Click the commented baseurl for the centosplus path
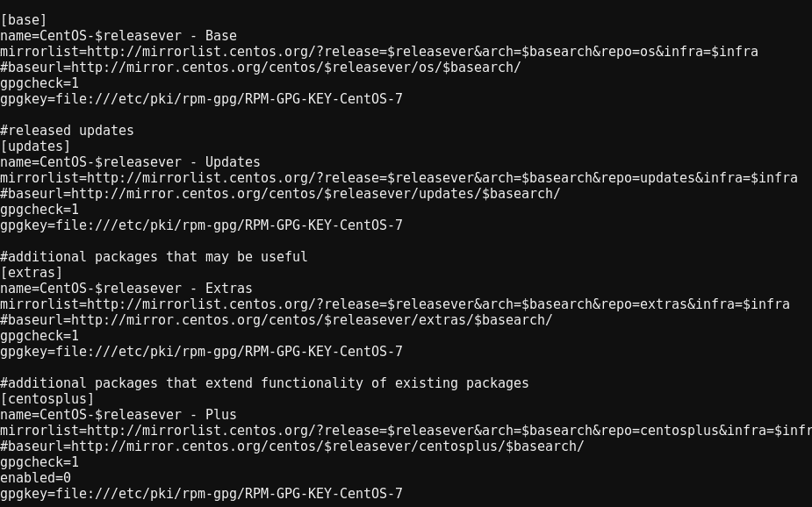 click(x=291, y=446)
